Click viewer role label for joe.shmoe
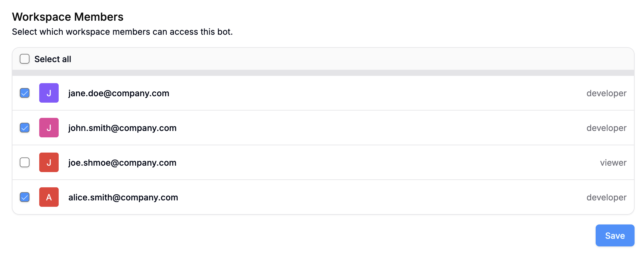Viewport: 644px width, 254px height. (x=613, y=163)
